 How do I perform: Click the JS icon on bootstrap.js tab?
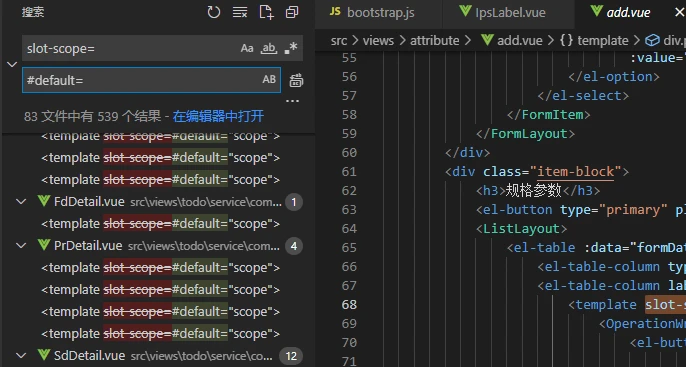click(x=335, y=12)
